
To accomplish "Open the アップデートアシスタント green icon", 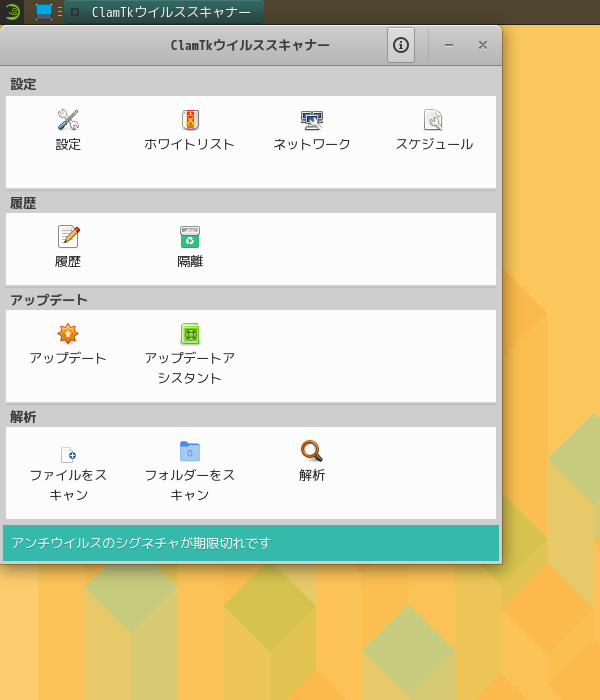I will click(x=190, y=333).
